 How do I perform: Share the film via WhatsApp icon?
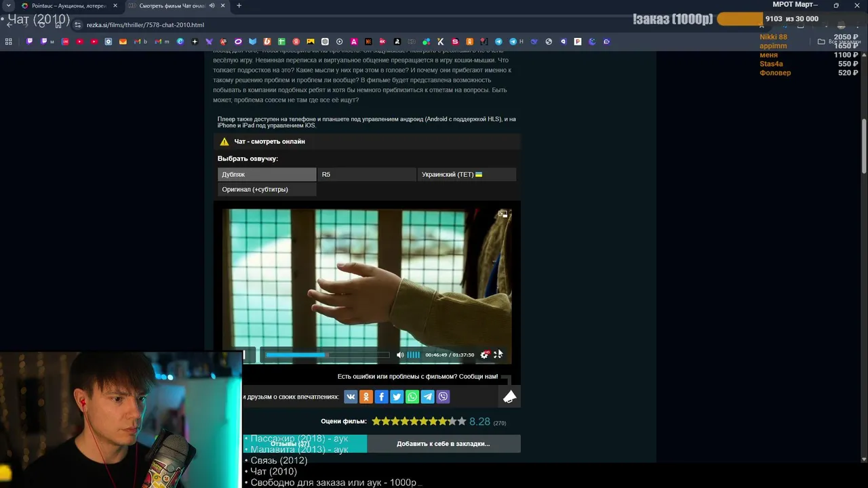(412, 397)
